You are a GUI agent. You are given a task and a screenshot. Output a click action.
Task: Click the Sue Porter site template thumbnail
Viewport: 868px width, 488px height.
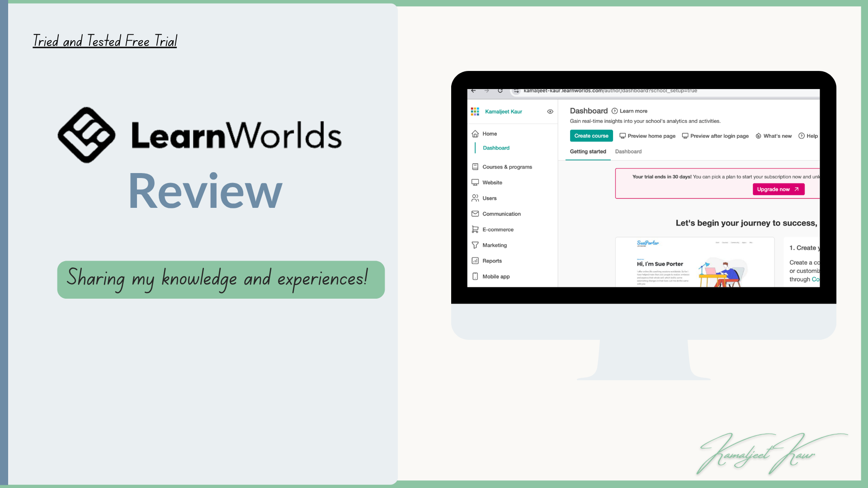(695, 262)
